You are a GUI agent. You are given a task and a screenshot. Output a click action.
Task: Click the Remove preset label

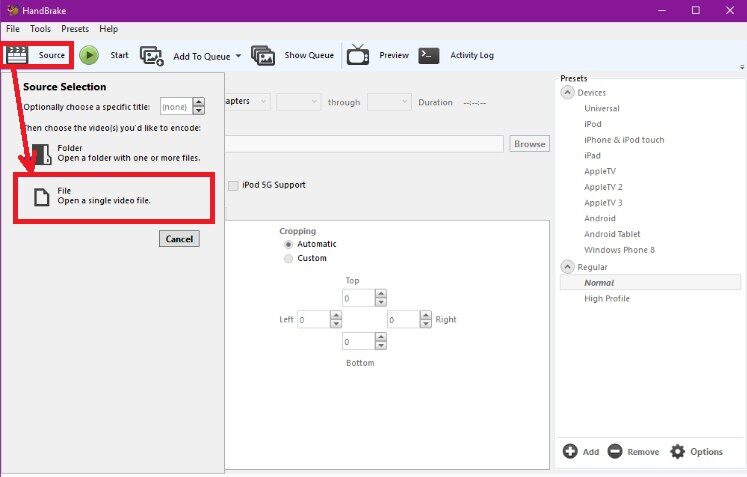643,452
